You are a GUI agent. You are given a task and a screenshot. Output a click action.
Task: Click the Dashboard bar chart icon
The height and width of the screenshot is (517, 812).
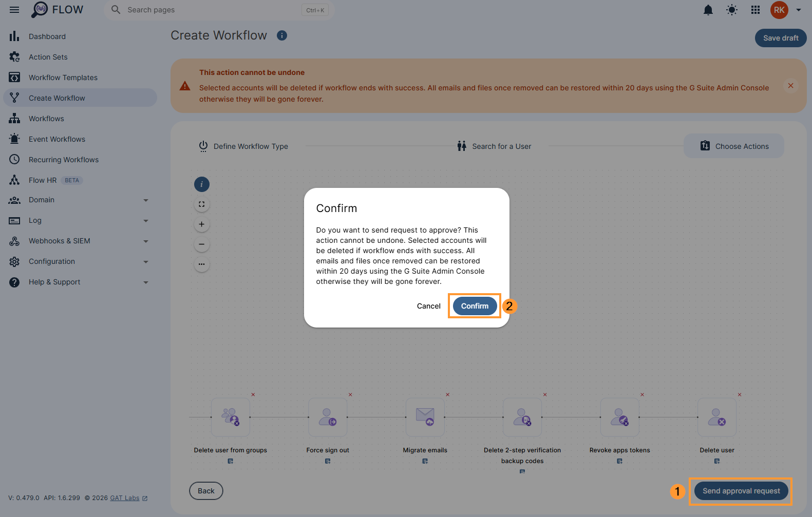[x=14, y=36]
